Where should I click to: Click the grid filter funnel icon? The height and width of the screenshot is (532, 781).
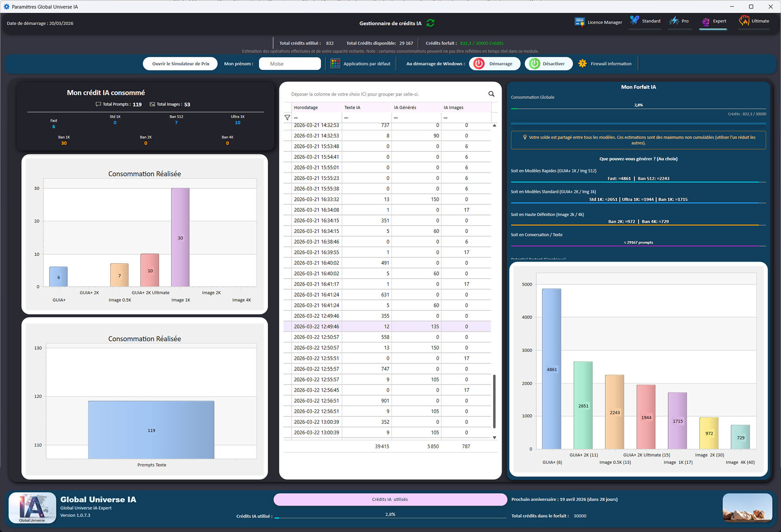coord(287,118)
